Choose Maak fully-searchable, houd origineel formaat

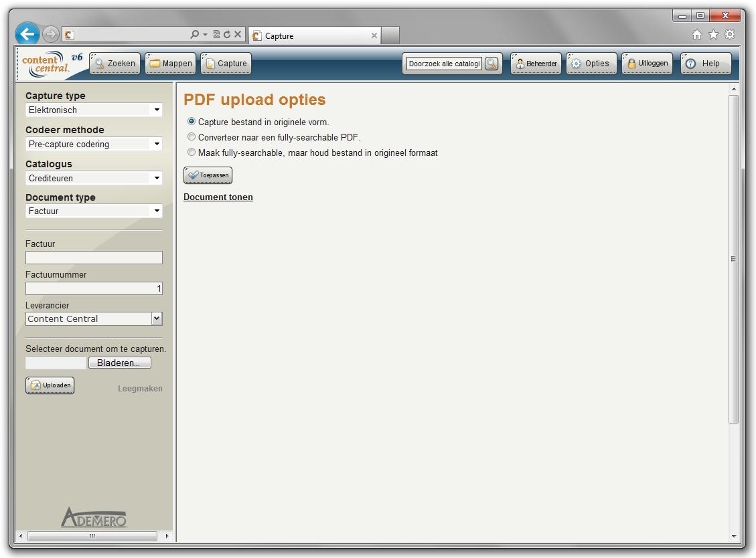[x=192, y=153]
